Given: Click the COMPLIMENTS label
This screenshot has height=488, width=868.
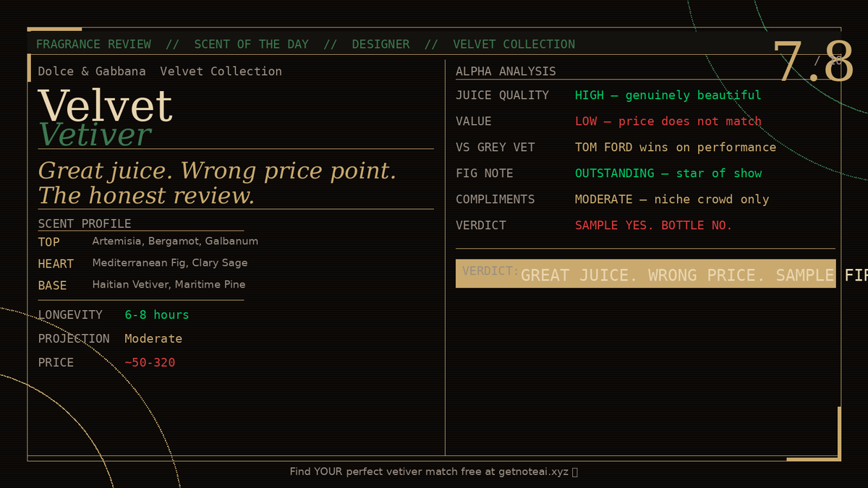Looking at the screenshot, I should (x=495, y=199).
